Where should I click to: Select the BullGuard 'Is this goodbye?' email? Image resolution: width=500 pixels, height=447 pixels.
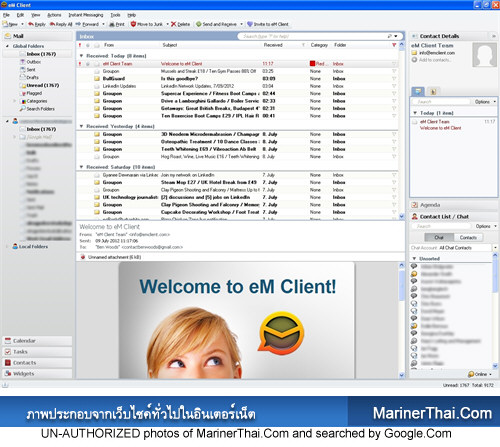coord(237,79)
